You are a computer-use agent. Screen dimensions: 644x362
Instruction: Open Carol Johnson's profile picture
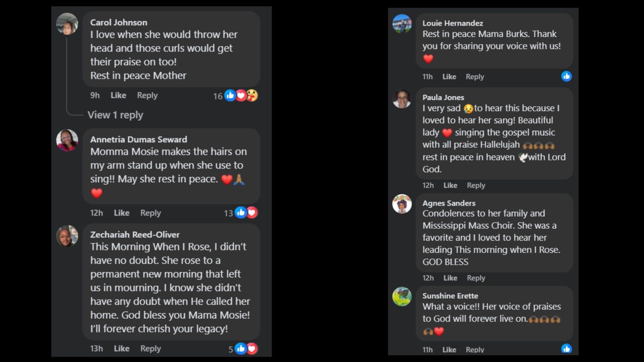click(x=67, y=24)
